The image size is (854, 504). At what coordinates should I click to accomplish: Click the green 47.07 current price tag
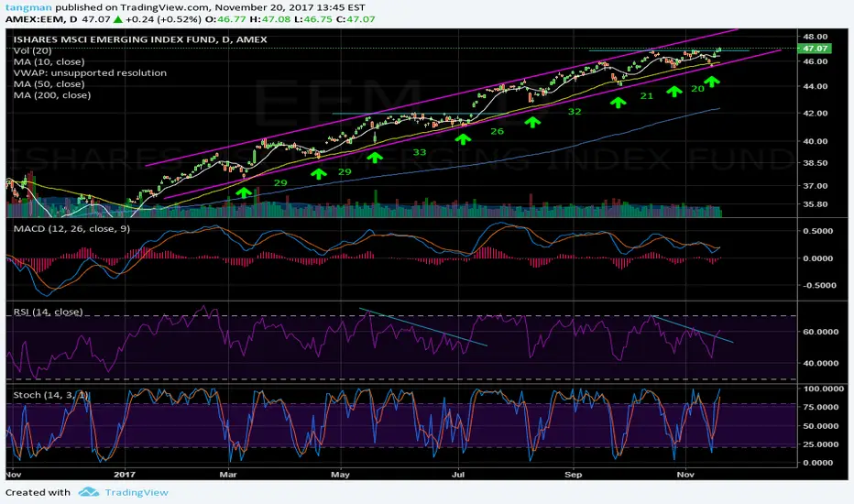pos(815,49)
